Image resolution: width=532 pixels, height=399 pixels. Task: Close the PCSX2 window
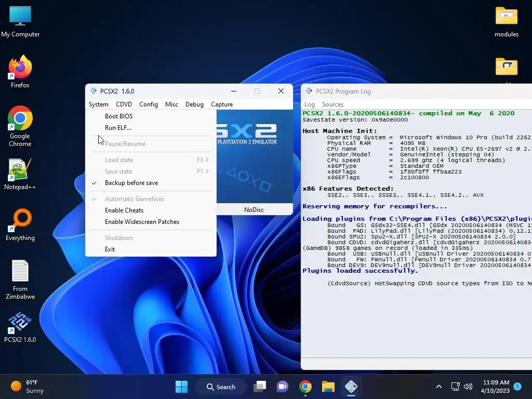281,91
